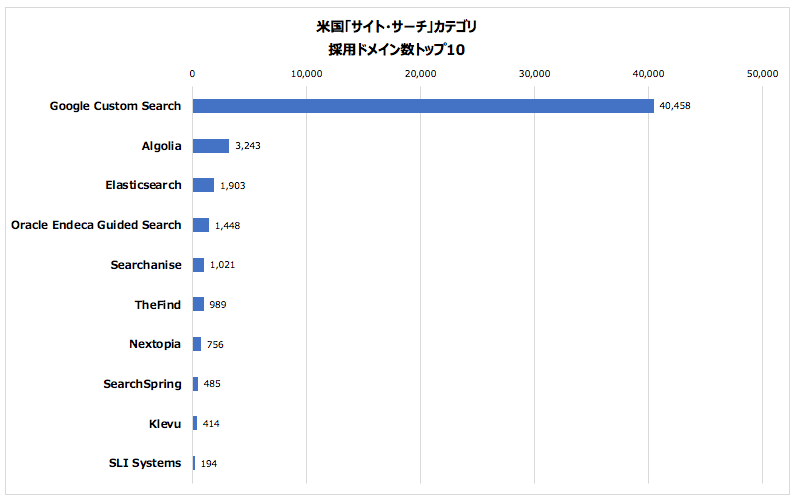Select the Google Custom Search axis label
Viewport: 798px width, 501px height.
116,106
